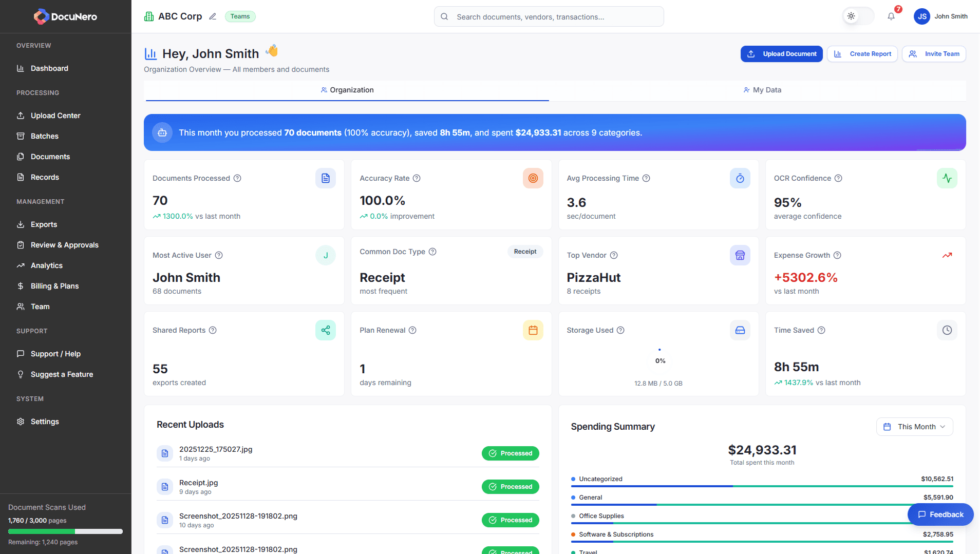980x554 pixels.
Task: Toggle the light/dark mode switch
Action: (857, 16)
